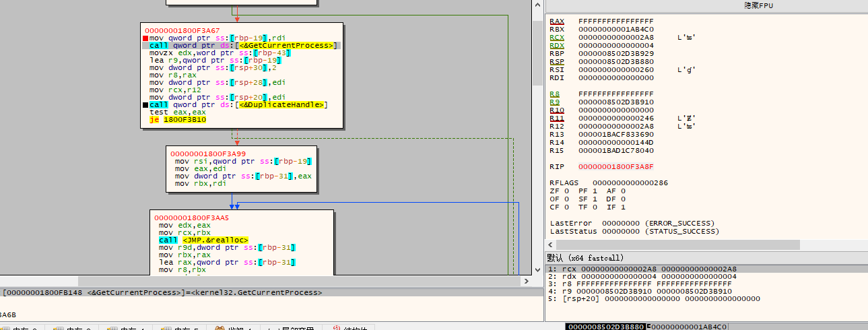Select call argument 5: [rsp+20] row

click(x=706, y=298)
